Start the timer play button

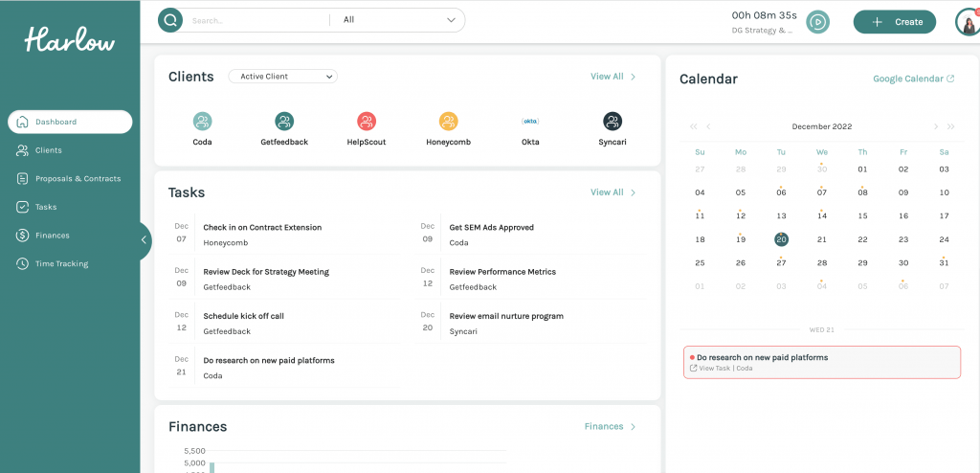816,21
